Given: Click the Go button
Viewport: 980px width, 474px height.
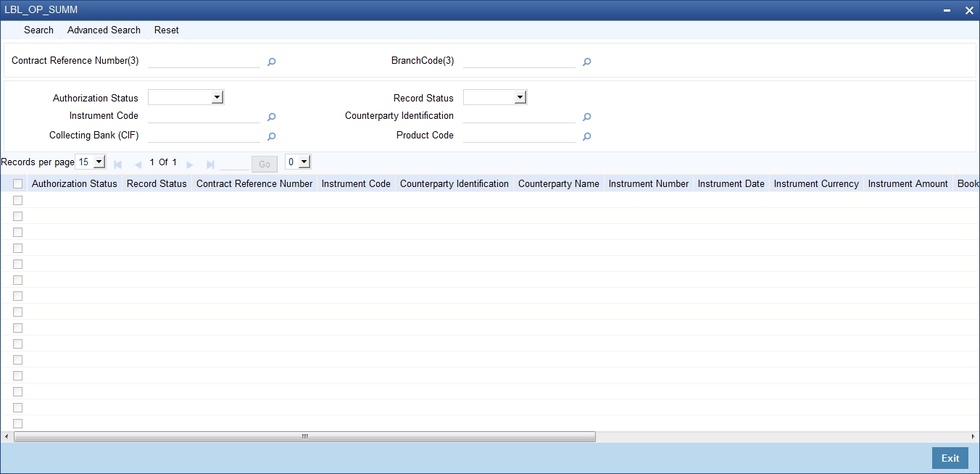Looking at the screenshot, I should tap(265, 164).
